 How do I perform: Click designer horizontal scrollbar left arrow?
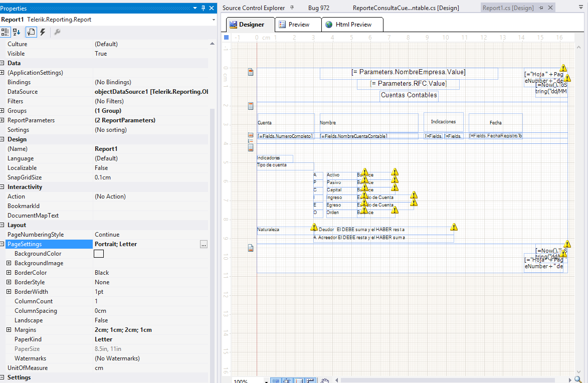click(x=337, y=380)
